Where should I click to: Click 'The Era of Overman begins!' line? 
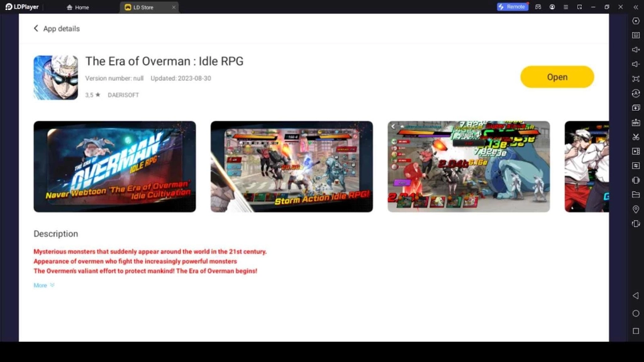point(145,271)
